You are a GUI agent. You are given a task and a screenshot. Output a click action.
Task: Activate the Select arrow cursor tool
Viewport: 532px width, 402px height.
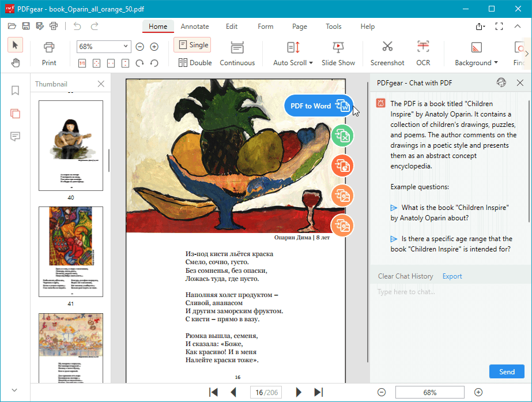(15, 45)
